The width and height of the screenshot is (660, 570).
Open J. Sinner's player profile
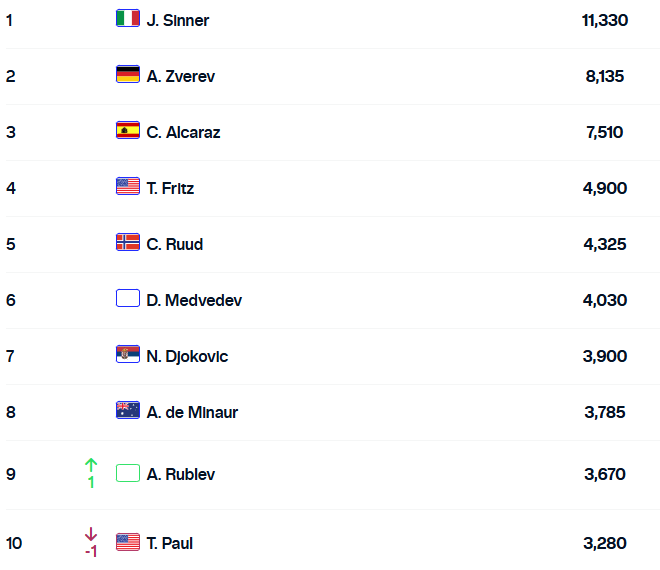(x=178, y=20)
